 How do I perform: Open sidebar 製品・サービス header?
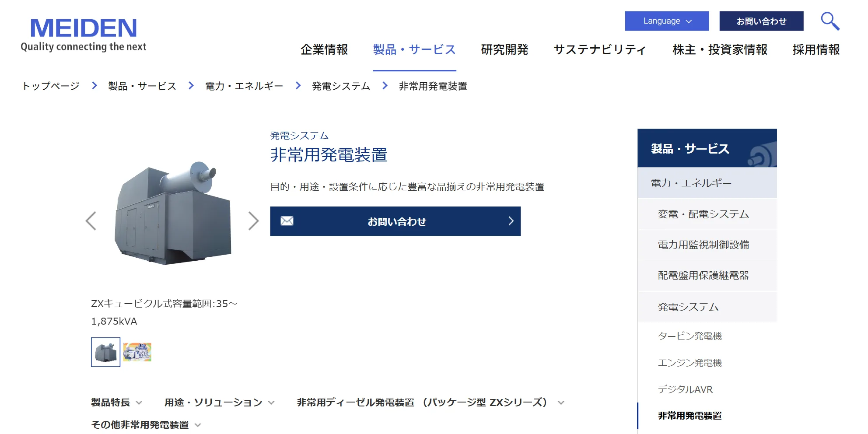click(707, 148)
